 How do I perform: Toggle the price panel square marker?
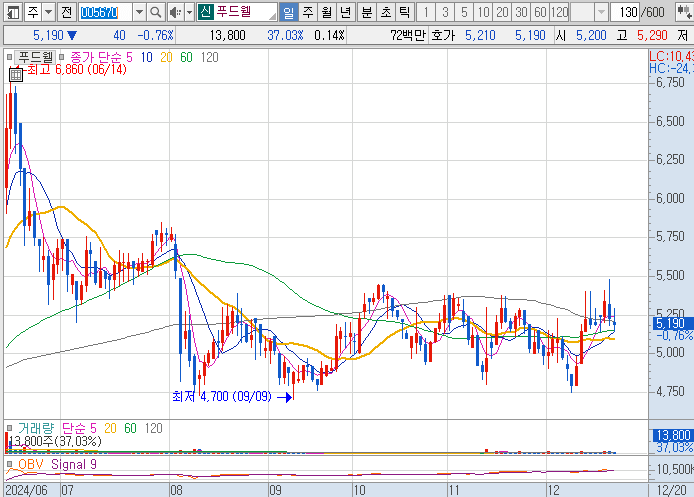pyautogui.click(x=9, y=57)
